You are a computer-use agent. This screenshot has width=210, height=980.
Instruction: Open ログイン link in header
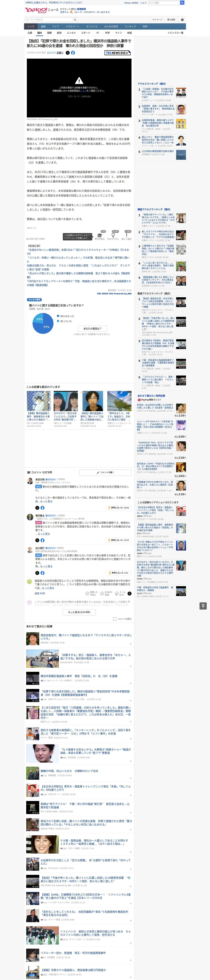click(x=64, y=12)
